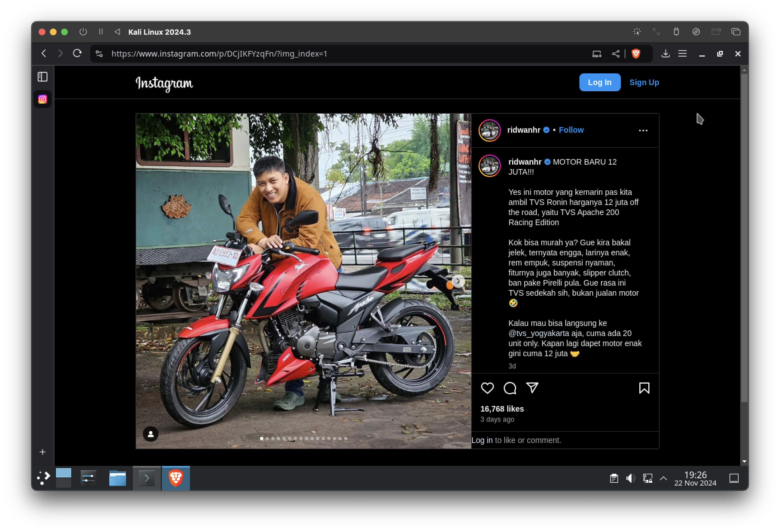Screen dimensions: 780x532
Task: Like the post with heart icon
Action: click(x=487, y=388)
